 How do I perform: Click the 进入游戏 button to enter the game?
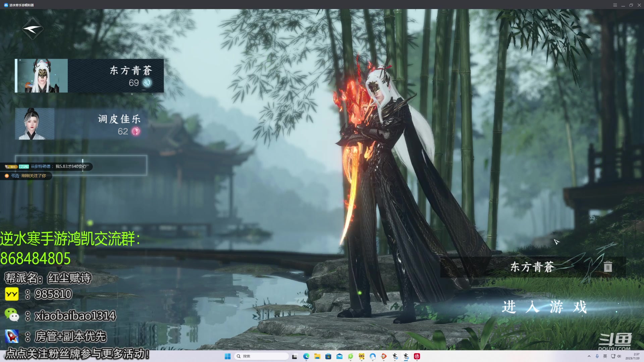pyautogui.click(x=544, y=307)
